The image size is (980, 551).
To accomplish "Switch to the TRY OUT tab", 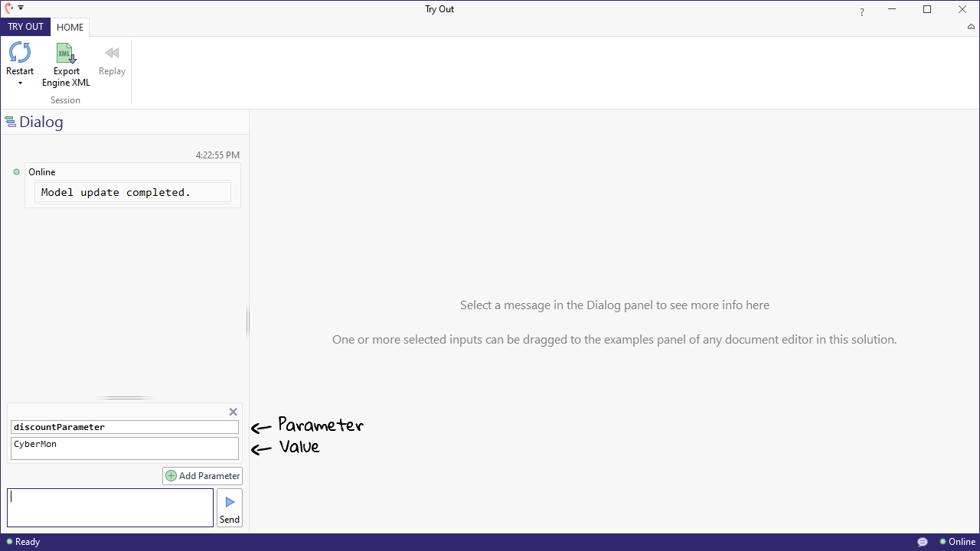I will [x=26, y=27].
